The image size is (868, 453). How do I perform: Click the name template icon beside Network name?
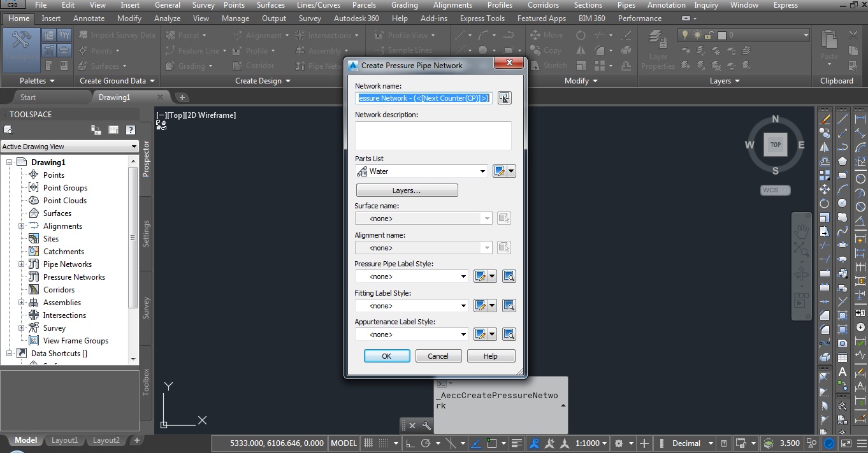point(504,97)
